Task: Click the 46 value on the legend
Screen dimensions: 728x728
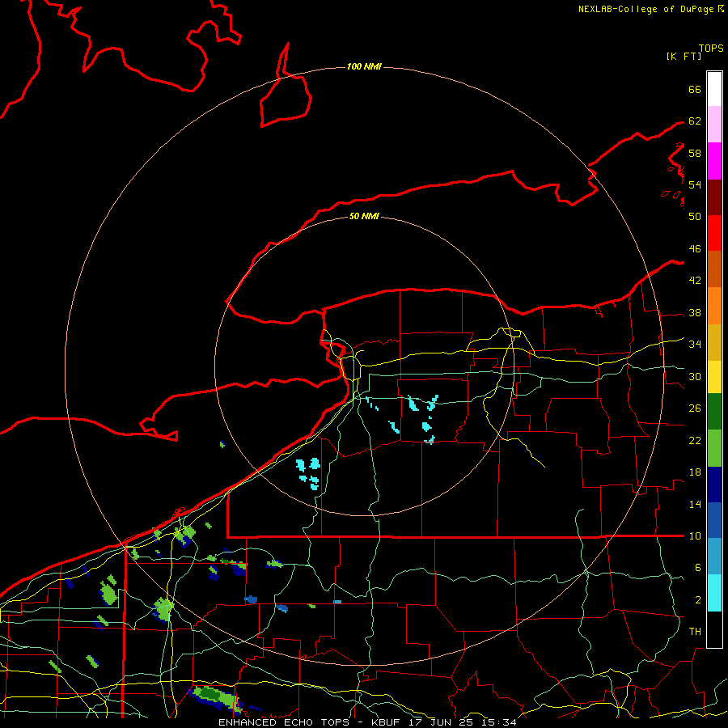Action: point(695,249)
